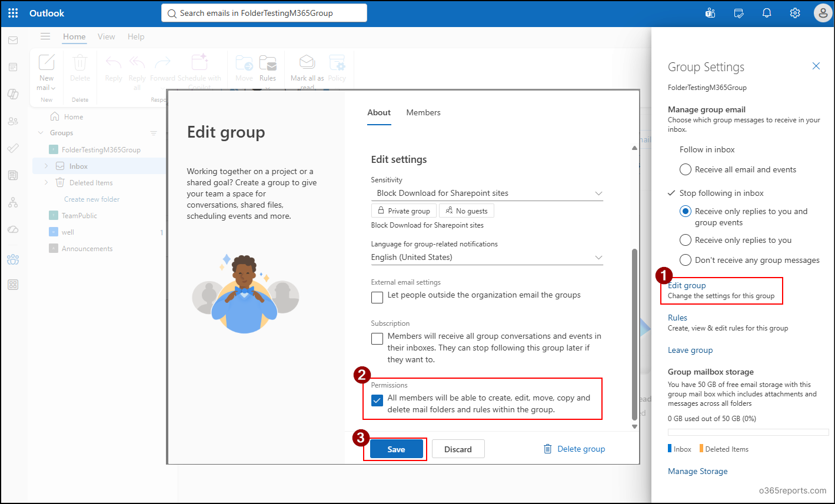Select Receive only replies to you and group events
Viewport: 835px width, 504px height.
tap(686, 211)
